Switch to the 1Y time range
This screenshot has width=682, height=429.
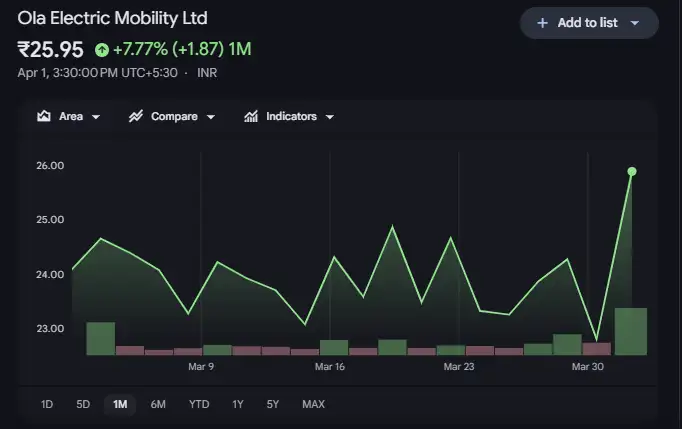(237, 404)
